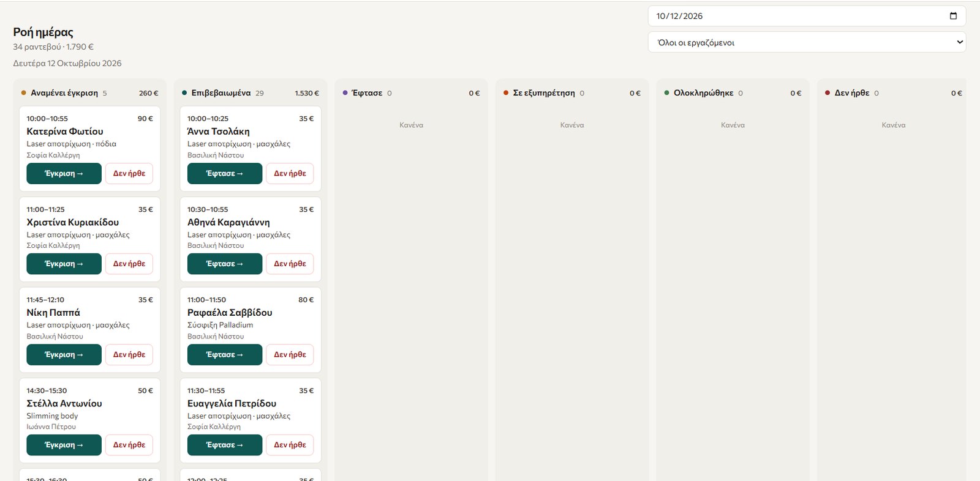Viewport: 980px width, 481px height.
Task: Click the 260 € total in Αναμένει έγκριση
Action: [x=148, y=93]
